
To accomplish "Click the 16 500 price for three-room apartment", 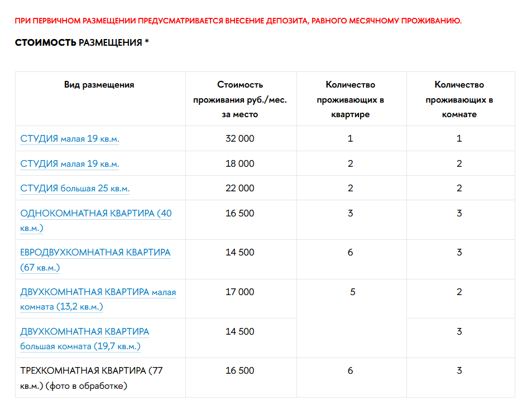I will pyautogui.click(x=240, y=371).
